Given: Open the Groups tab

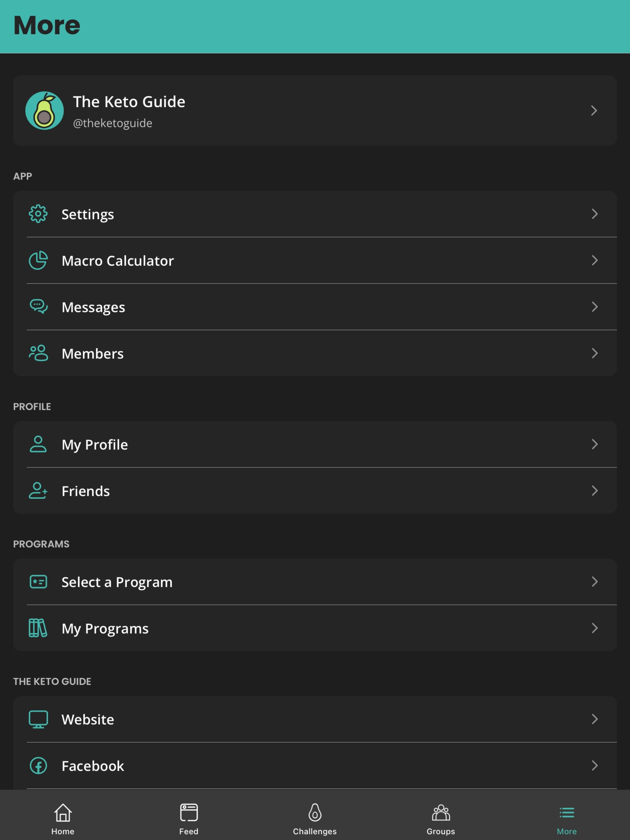Looking at the screenshot, I should point(441,818).
